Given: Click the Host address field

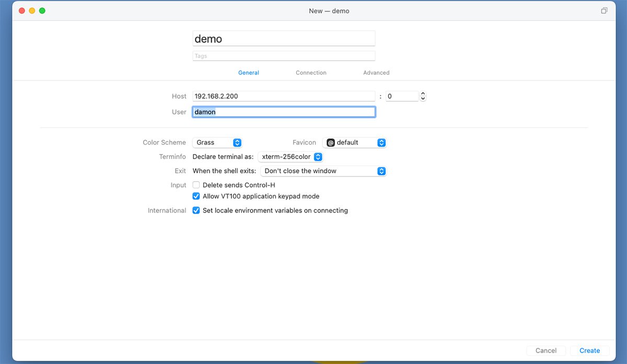Looking at the screenshot, I should [284, 96].
